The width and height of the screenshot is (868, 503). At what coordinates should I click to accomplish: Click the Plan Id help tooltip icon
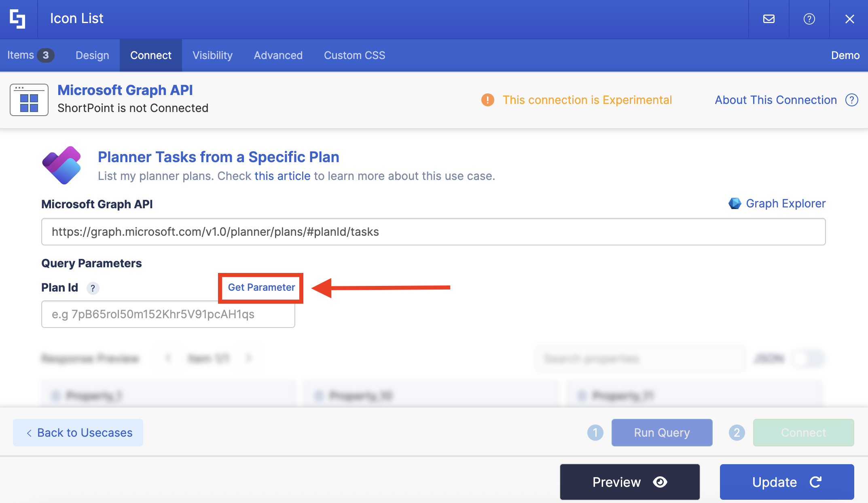coord(93,288)
